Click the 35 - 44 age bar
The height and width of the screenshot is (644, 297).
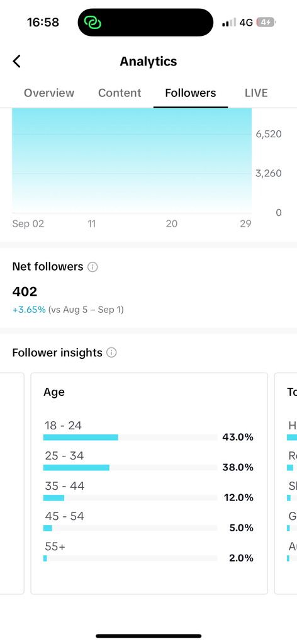pos(130,498)
